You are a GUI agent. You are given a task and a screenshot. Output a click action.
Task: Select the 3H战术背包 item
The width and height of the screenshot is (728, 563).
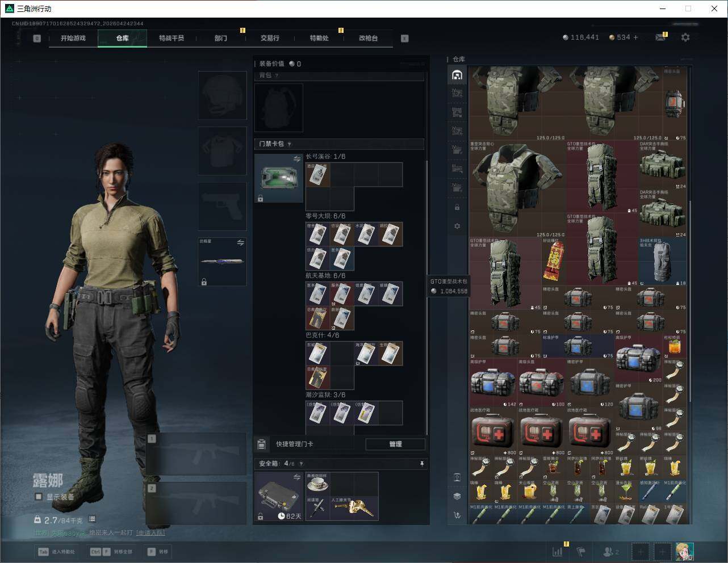click(663, 262)
